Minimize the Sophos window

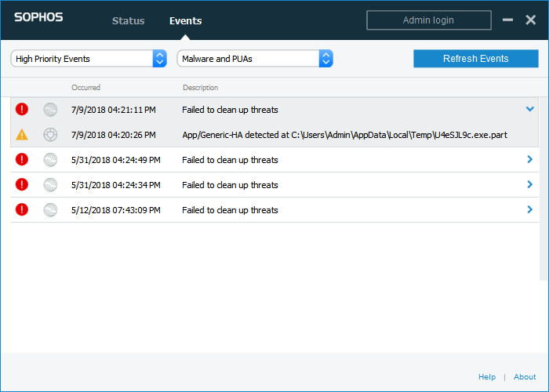(x=507, y=20)
